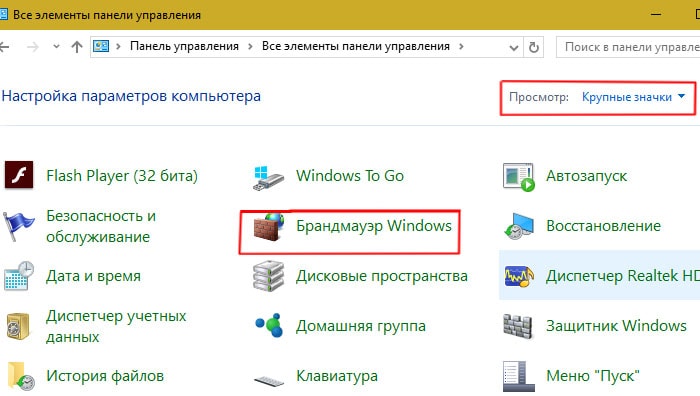700x396 pixels.
Task: Click the window title bar icon
Action: pyautogui.click(x=4, y=14)
